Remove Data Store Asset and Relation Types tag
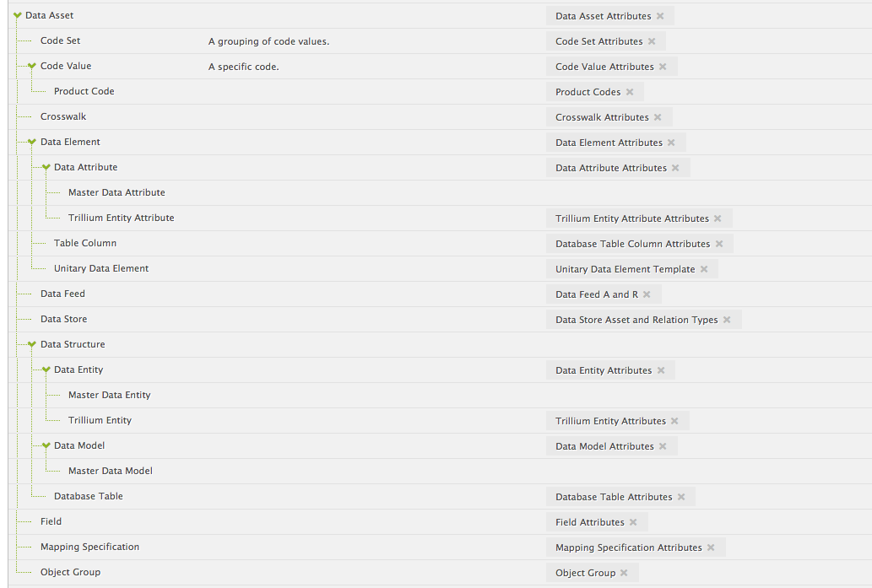The width and height of the screenshot is (872, 588). [x=727, y=320]
